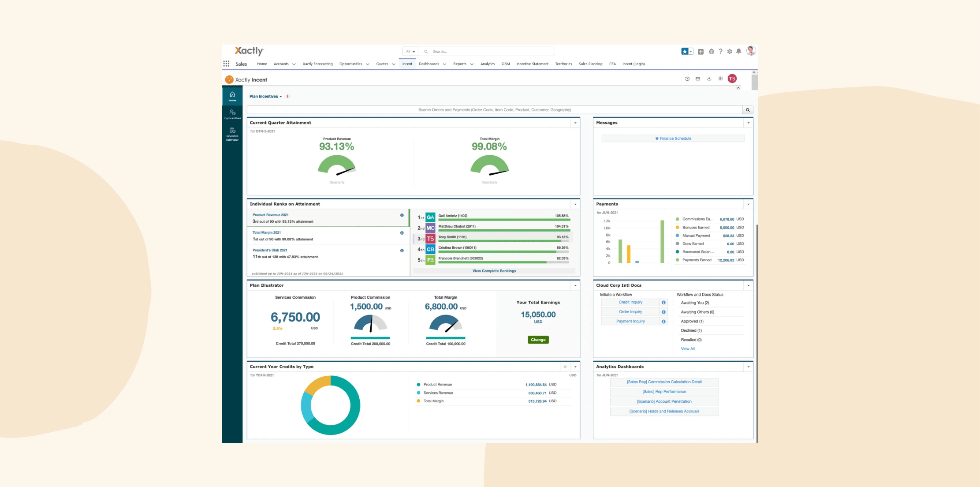The width and height of the screenshot is (980, 487).
Task: Open the Salesforce app launcher grid
Action: [x=226, y=64]
